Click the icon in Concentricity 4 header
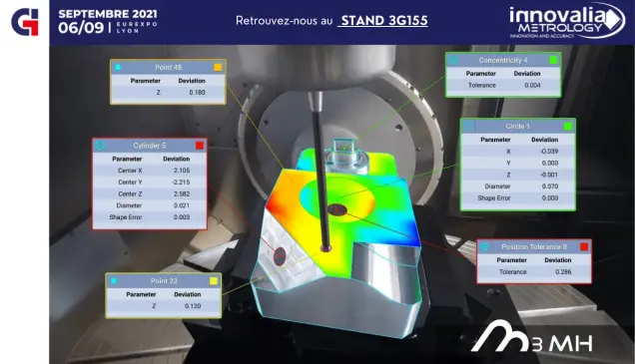The height and width of the screenshot is (364, 635). click(x=453, y=60)
